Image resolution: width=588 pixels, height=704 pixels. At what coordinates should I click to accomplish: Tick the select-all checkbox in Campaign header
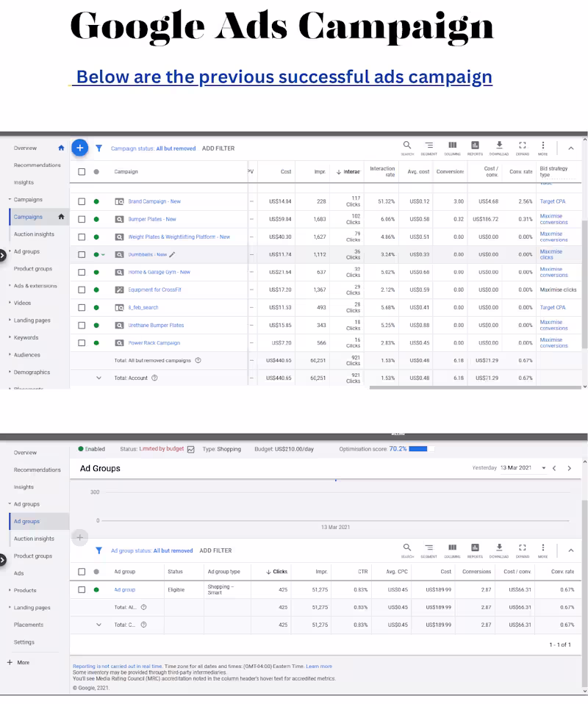[82, 171]
